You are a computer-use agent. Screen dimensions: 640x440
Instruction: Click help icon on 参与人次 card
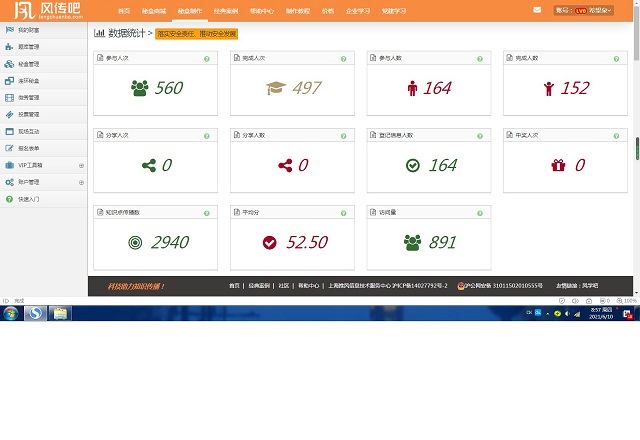click(206, 59)
